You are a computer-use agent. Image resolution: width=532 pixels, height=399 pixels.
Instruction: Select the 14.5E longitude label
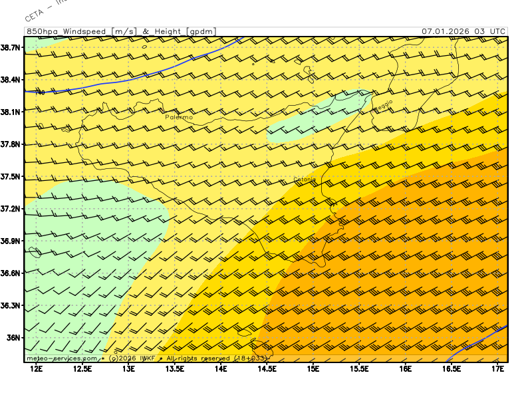pyautogui.click(x=267, y=368)
